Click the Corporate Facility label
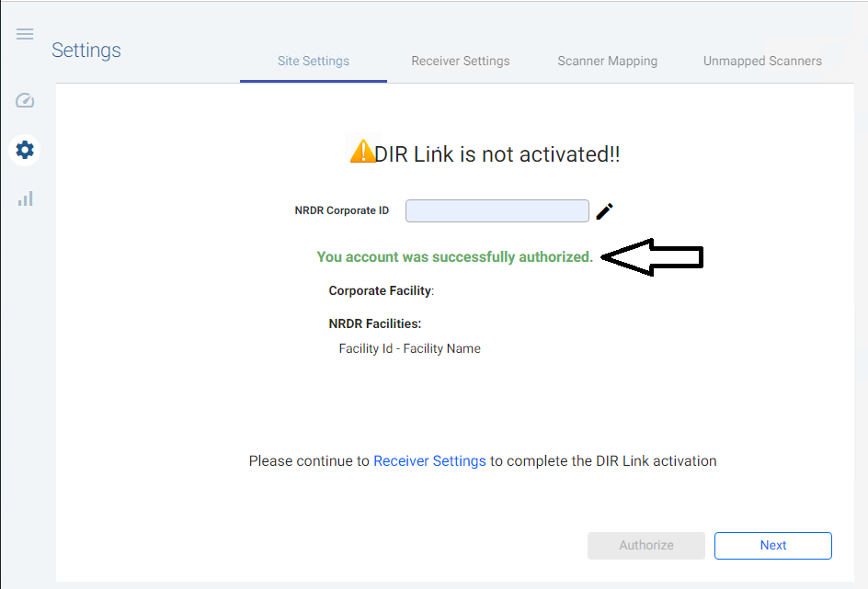The height and width of the screenshot is (589, 868). click(380, 289)
